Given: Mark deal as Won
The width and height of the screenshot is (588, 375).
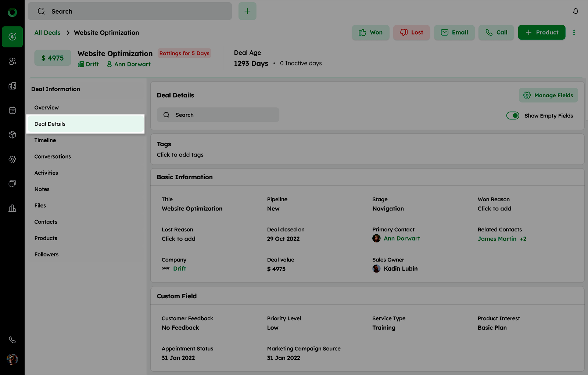Looking at the screenshot, I should (370, 32).
